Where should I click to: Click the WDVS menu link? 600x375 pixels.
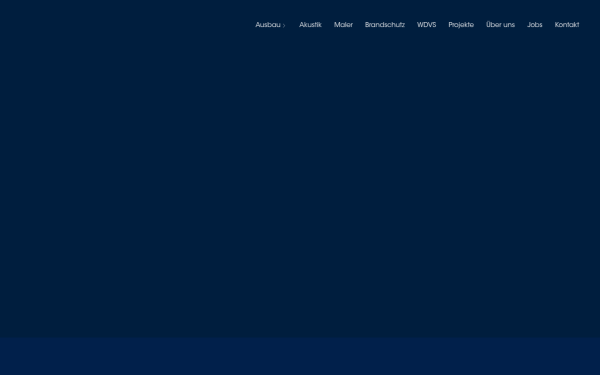coord(426,25)
